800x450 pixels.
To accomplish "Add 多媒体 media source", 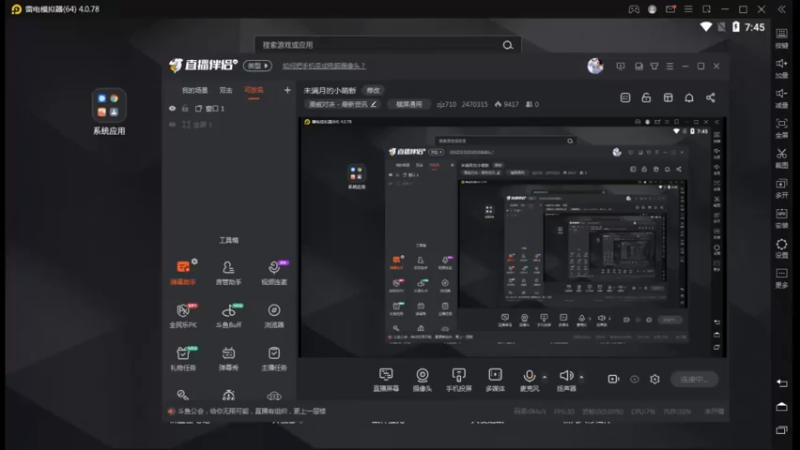I will coord(495,380).
